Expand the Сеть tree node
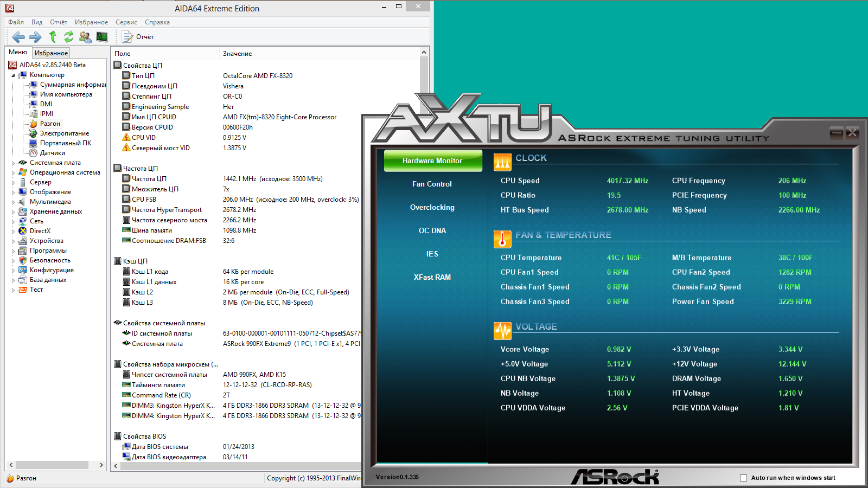The width and height of the screenshot is (868, 488). click(x=13, y=221)
